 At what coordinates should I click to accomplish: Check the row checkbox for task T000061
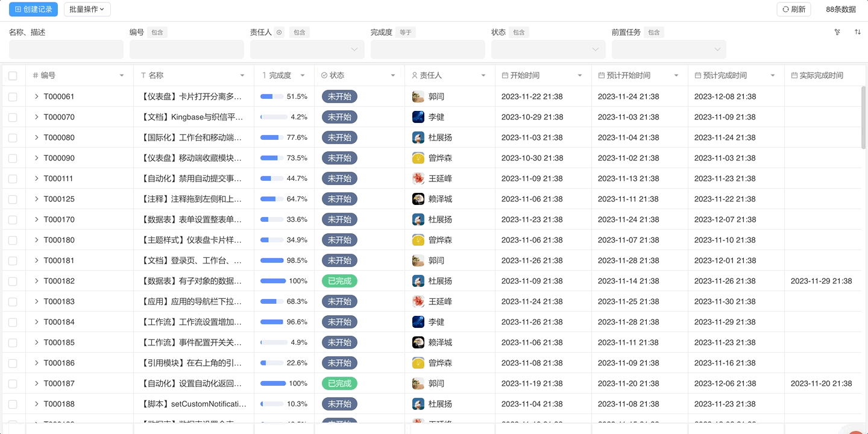click(13, 96)
